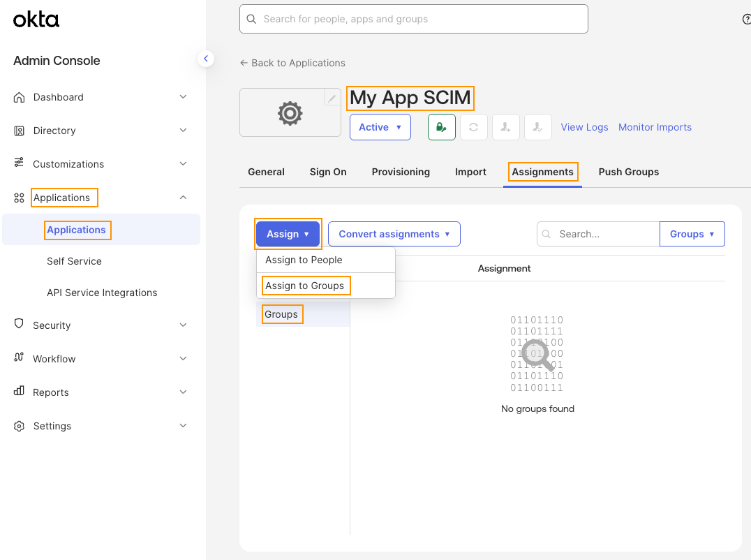Image resolution: width=751 pixels, height=560 pixels.
Task: Open Self Service in sidebar
Action: coord(74,261)
